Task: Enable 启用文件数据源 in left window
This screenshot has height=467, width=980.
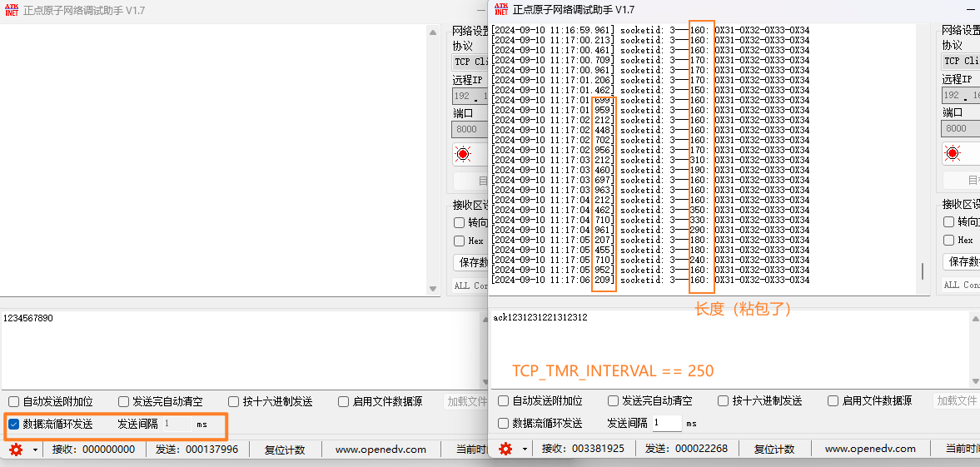Action: 343,401
